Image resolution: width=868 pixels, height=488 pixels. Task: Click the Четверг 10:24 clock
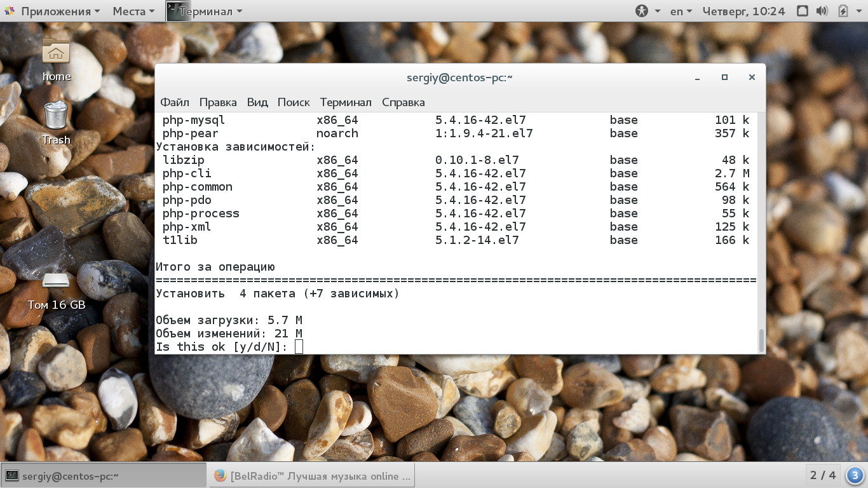pyautogui.click(x=743, y=11)
